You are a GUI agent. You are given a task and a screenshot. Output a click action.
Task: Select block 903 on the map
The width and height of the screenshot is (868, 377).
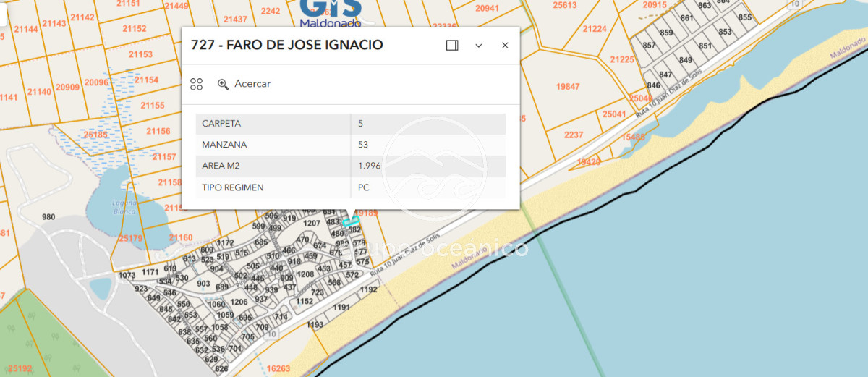203,284
